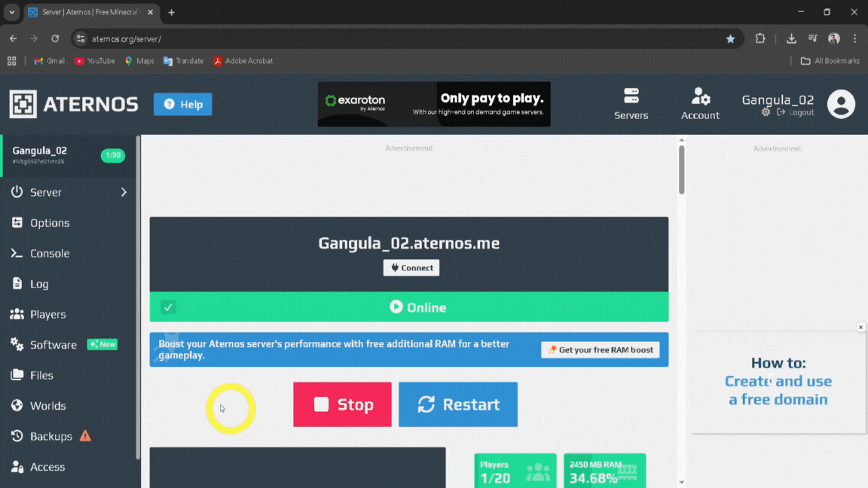Click the user profile avatar icon

click(x=841, y=104)
